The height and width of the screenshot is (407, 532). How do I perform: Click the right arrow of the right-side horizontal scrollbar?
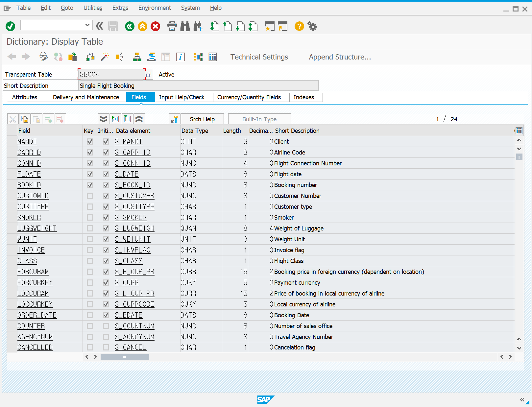pyautogui.click(x=511, y=357)
